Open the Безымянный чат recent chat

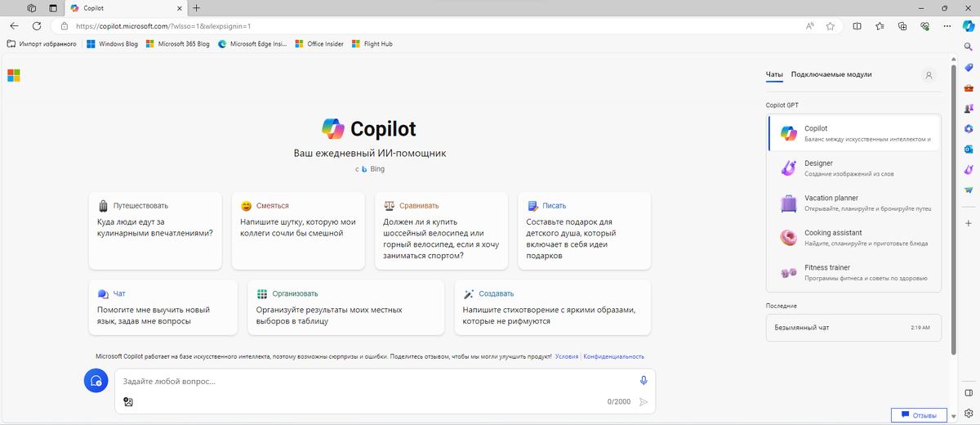click(853, 328)
